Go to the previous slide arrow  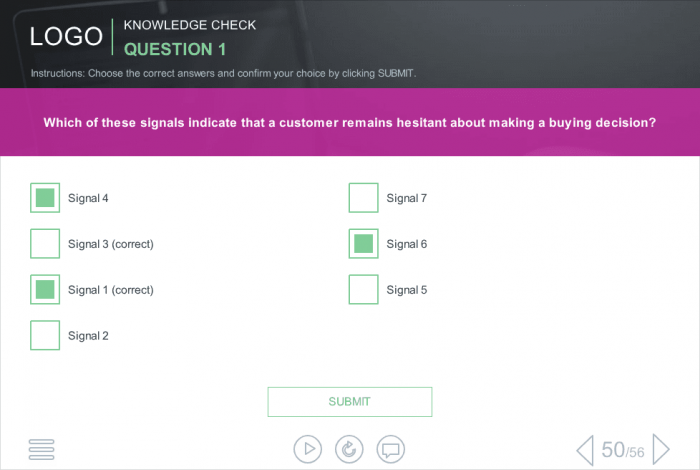point(585,449)
